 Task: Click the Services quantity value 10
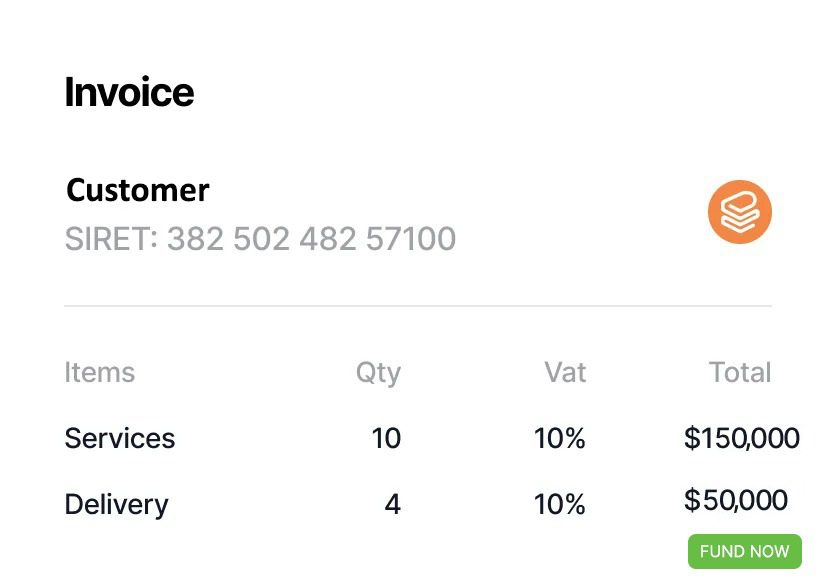click(386, 438)
